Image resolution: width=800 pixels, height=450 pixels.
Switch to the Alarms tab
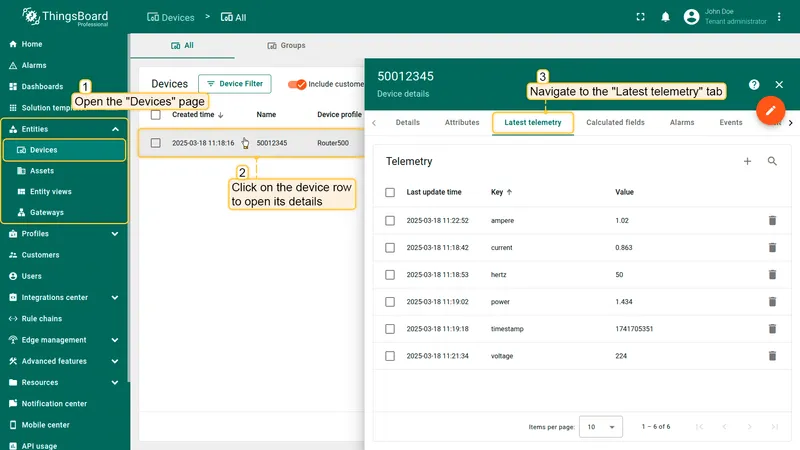(682, 122)
